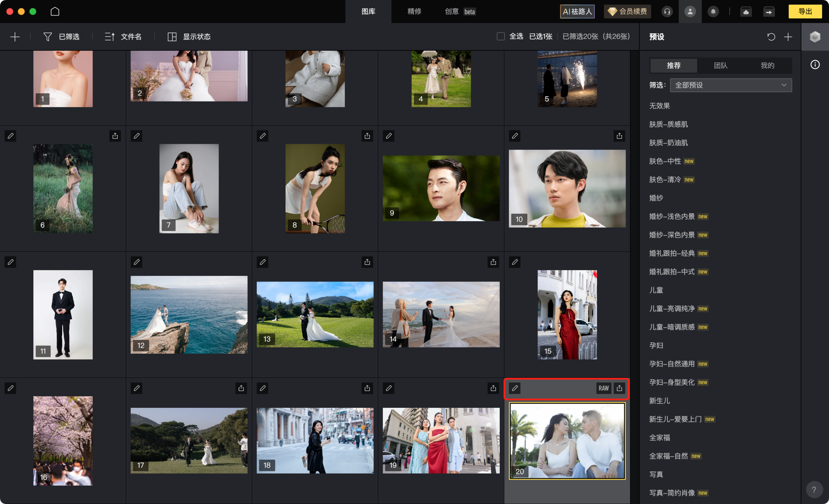Click the 会员续费 renewal button
The width and height of the screenshot is (829, 504).
(627, 11)
